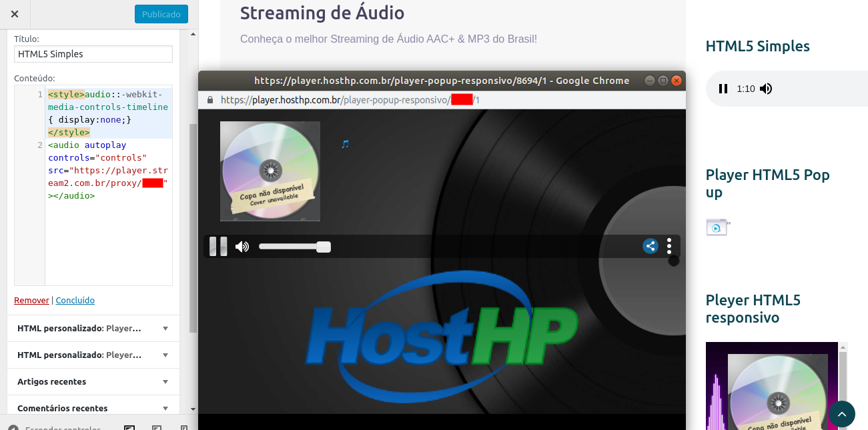
Task: Mute the popup player volume icon
Action: pyautogui.click(x=242, y=246)
